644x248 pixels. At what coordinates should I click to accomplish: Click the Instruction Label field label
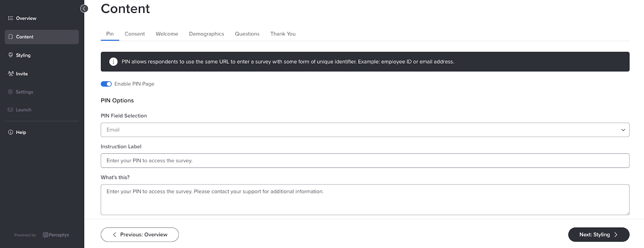pyautogui.click(x=121, y=147)
